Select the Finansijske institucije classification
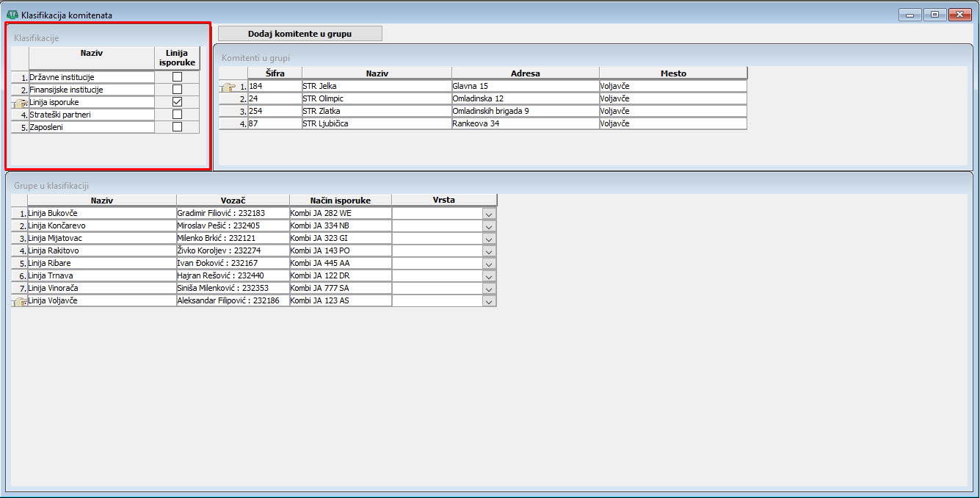The height and width of the screenshot is (498, 980). 91,90
